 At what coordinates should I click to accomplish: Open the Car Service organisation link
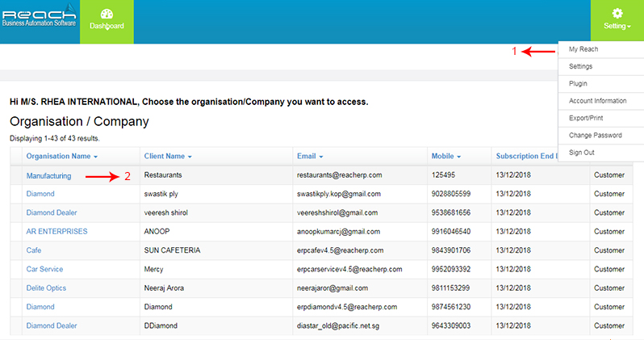(x=44, y=269)
